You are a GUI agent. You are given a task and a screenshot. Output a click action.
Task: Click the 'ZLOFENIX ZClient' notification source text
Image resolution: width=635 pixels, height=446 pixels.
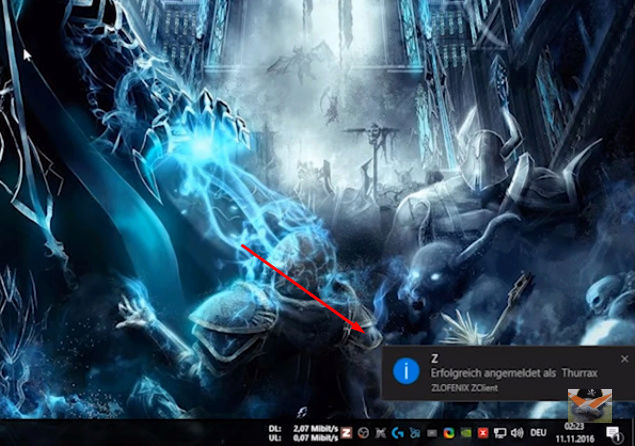point(465,388)
